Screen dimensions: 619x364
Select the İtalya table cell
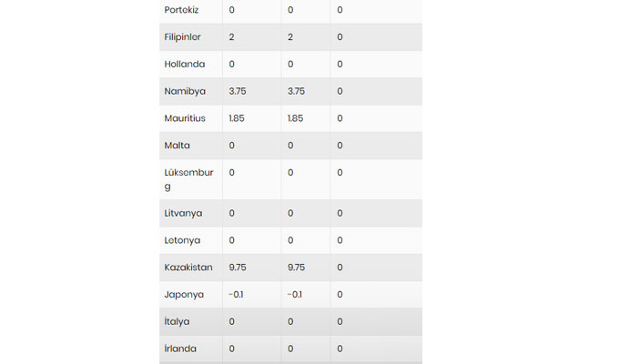coord(179,322)
